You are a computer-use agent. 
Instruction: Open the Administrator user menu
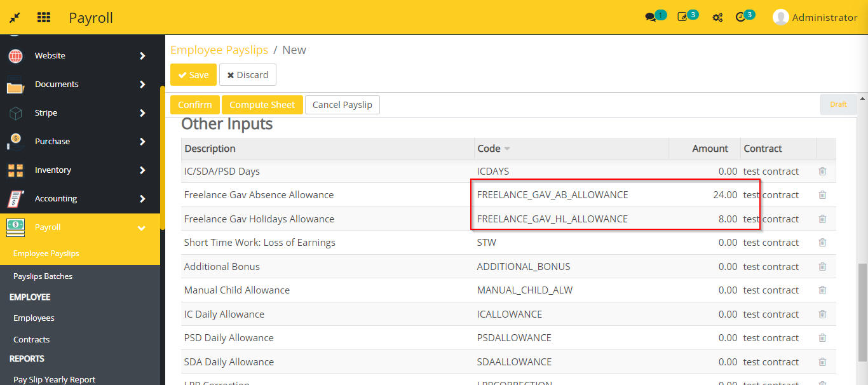pos(815,17)
